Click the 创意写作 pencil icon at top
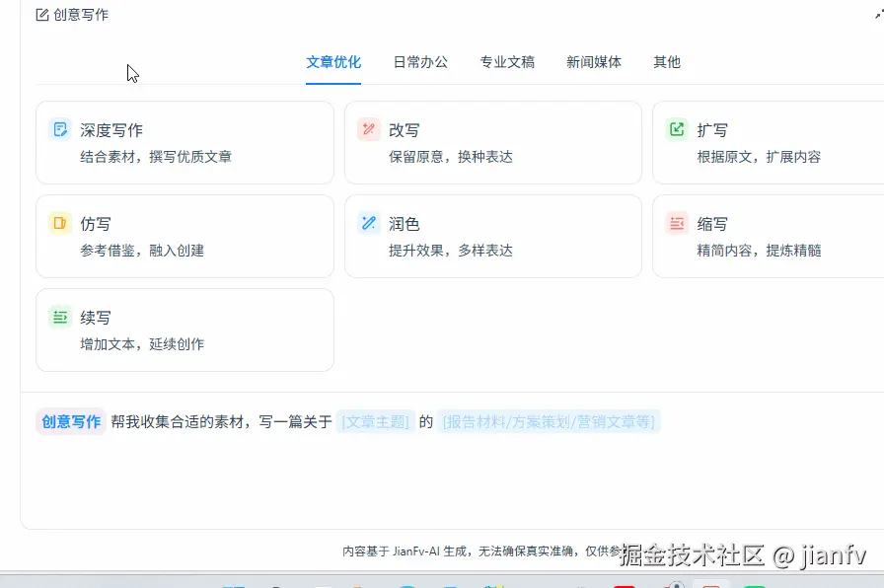This screenshot has width=884, height=588. pyautogui.click(x=40, y=14)
